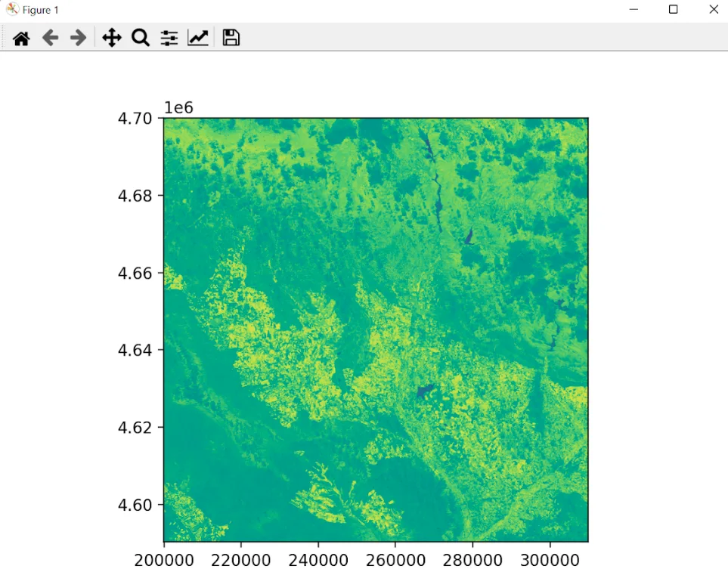728x572 pixels.
Task: Close the Figure 1 window
Action: [714, 9]
